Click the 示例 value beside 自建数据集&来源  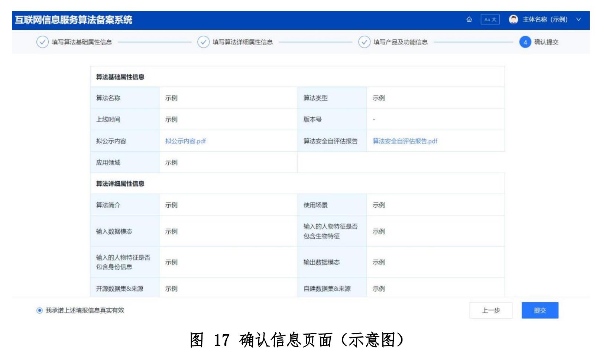pyautogui.click(x=379, y=289)
